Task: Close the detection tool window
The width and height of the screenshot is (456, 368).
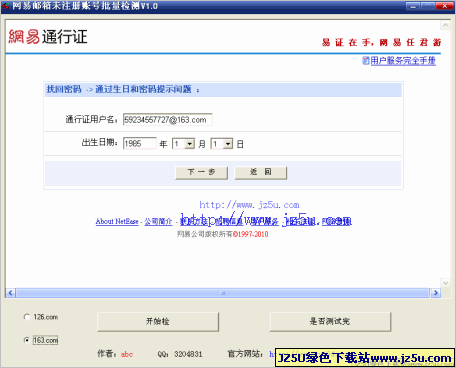Action: pos(445,6)
